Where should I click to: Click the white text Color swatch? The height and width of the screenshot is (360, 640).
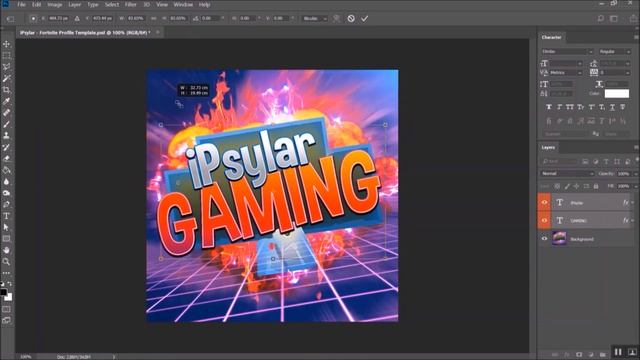(617, 93)
